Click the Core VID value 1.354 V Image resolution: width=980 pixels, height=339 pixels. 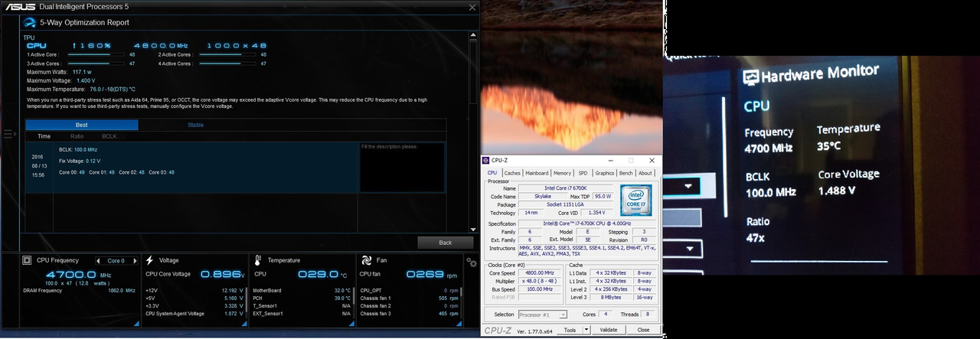[x=598, y=213]
